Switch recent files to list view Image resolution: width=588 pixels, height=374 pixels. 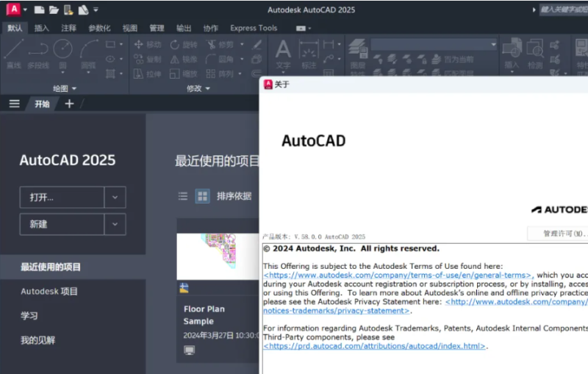[x=183, y=196]
